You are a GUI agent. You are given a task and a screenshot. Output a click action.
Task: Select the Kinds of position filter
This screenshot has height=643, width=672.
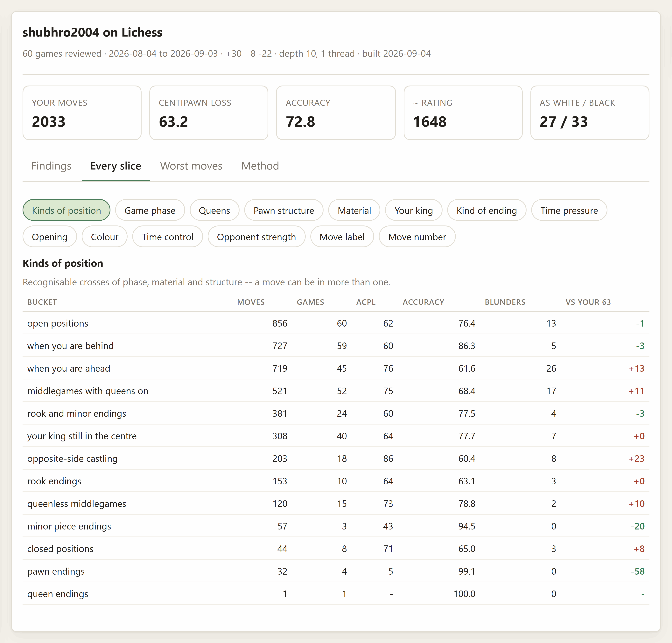66,210
